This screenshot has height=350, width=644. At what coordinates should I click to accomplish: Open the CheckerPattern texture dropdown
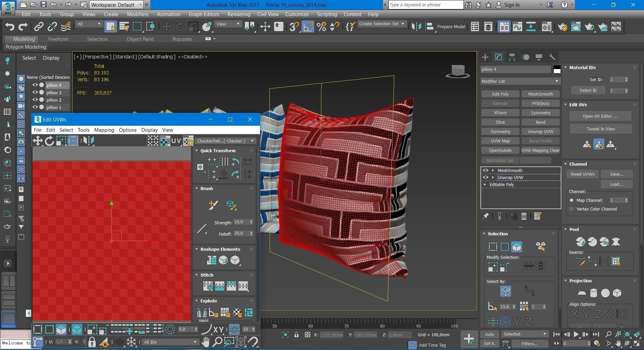225,141
